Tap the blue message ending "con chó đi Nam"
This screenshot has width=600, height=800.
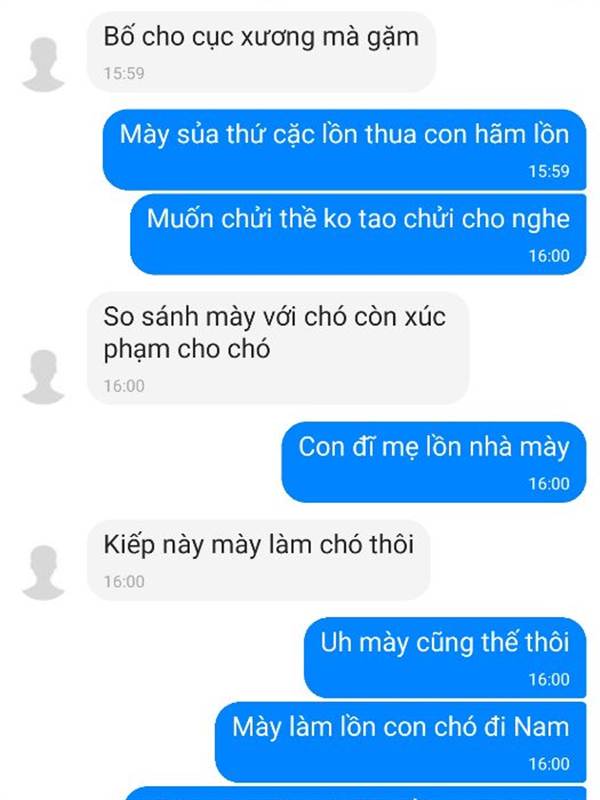click(x=401, y=742)
